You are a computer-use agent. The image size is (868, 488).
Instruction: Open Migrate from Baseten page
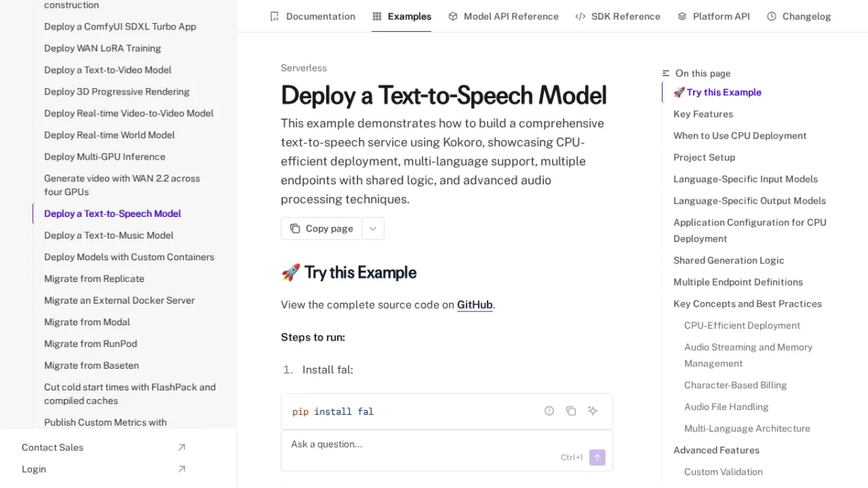coord(91,365)
